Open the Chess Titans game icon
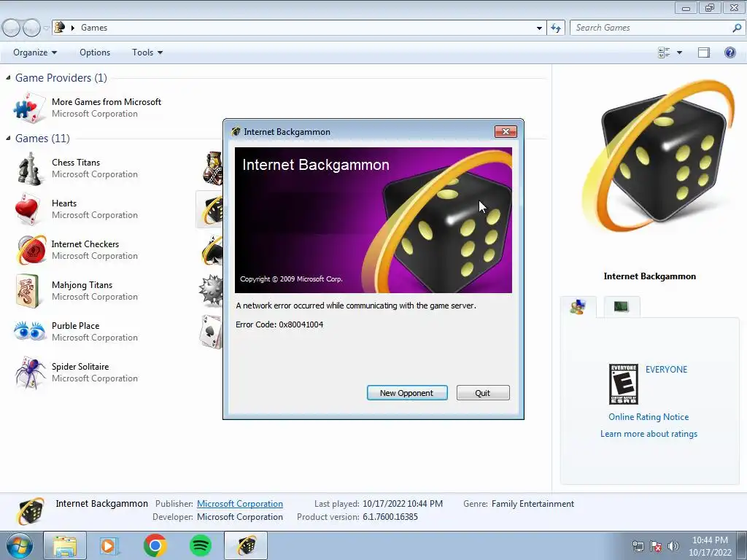This screenshot has width=747, height=560. point(29,168)
